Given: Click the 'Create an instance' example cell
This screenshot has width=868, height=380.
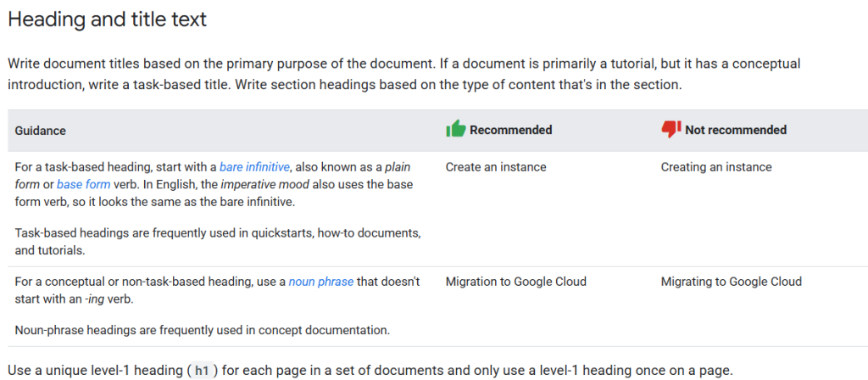Looking at the screenshot, I should 496,167.
